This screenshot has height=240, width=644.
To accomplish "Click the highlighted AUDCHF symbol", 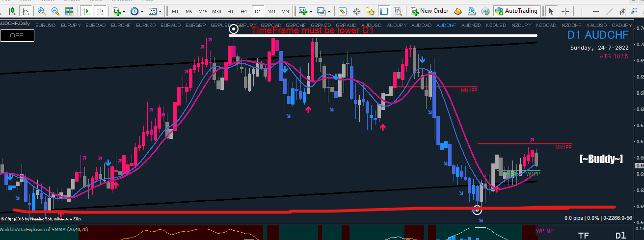I will click(446, 25).
